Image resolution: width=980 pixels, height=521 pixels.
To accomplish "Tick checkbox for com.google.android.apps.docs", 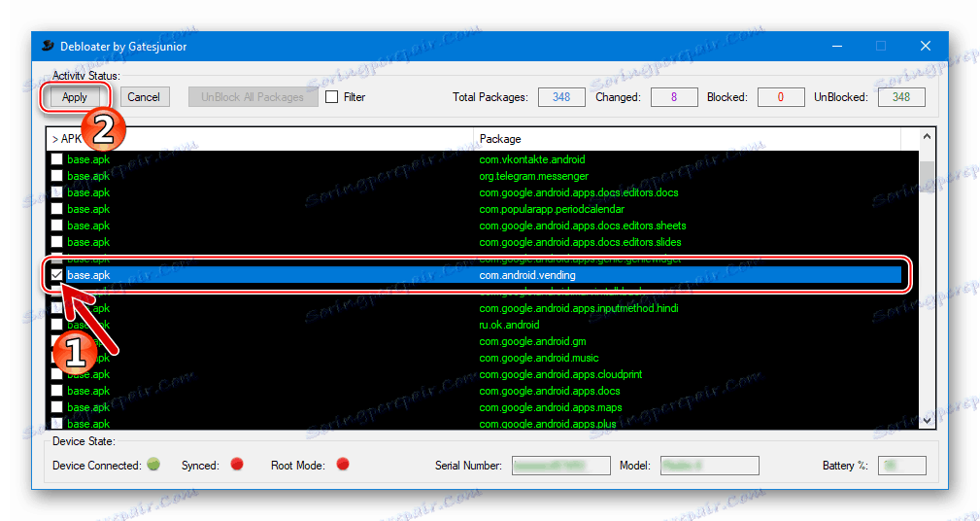I will pyautogui.click(x=57, y=391).
